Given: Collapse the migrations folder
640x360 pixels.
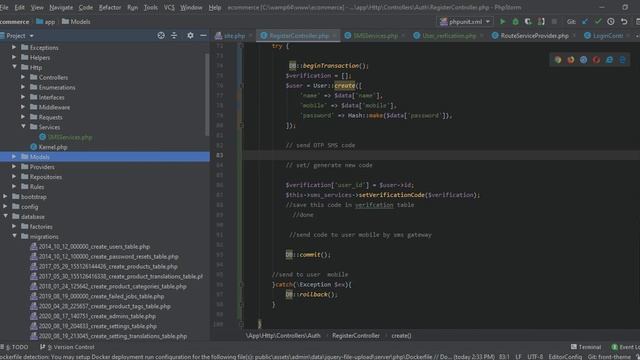Looking at the screenshot, I should tap(14, 236).
